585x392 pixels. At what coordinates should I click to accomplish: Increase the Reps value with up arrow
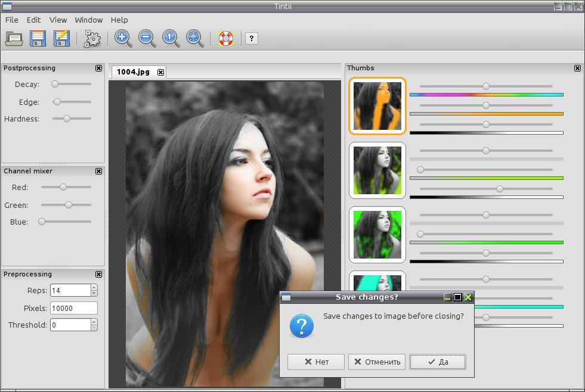click(94, 287)
